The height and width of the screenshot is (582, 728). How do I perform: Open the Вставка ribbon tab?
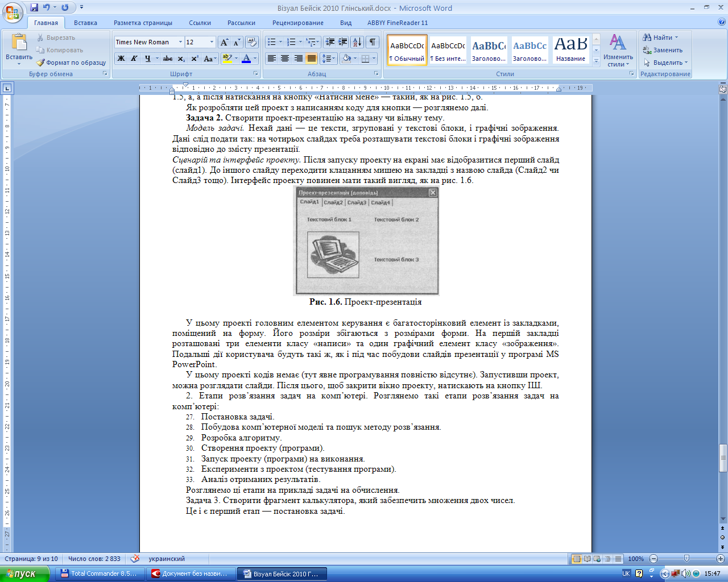coord(85,23)
